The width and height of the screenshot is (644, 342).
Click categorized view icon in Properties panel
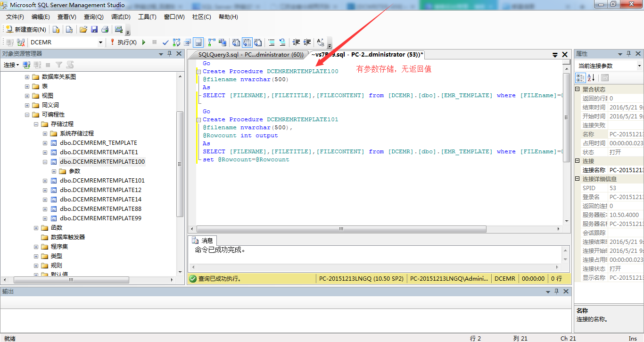pyautogui.click(x=580, y=78)
